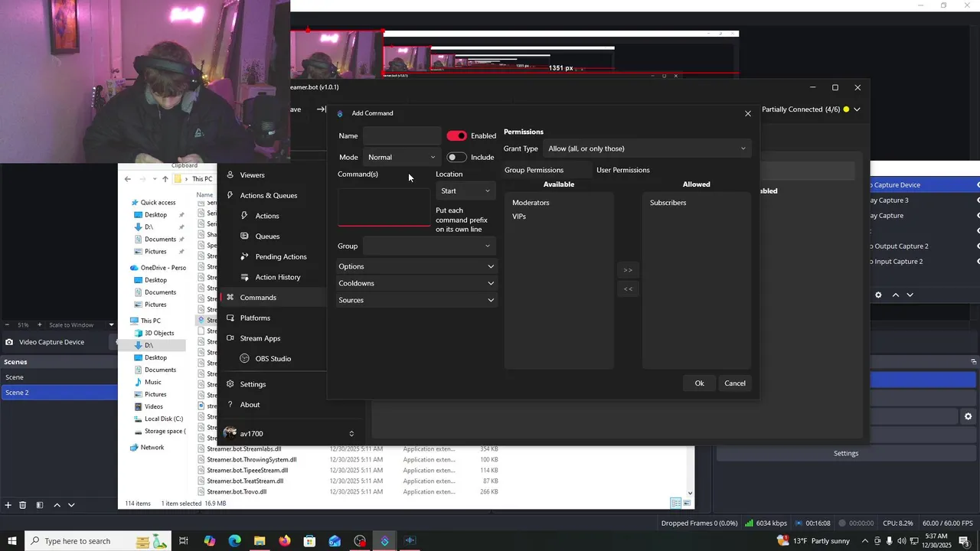Screen dimensions: 980x551
Task: Select Scene 2 in OBS scenes list
Action: (x=59, y=393)
